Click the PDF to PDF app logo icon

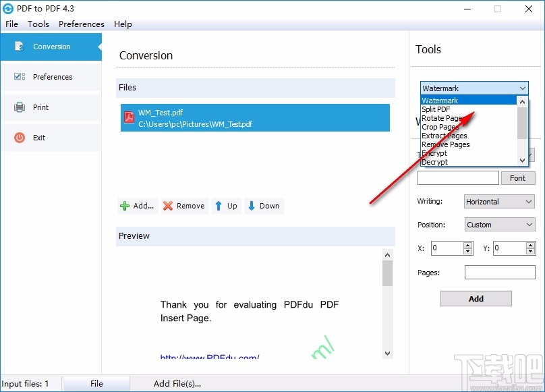(8, 9)
